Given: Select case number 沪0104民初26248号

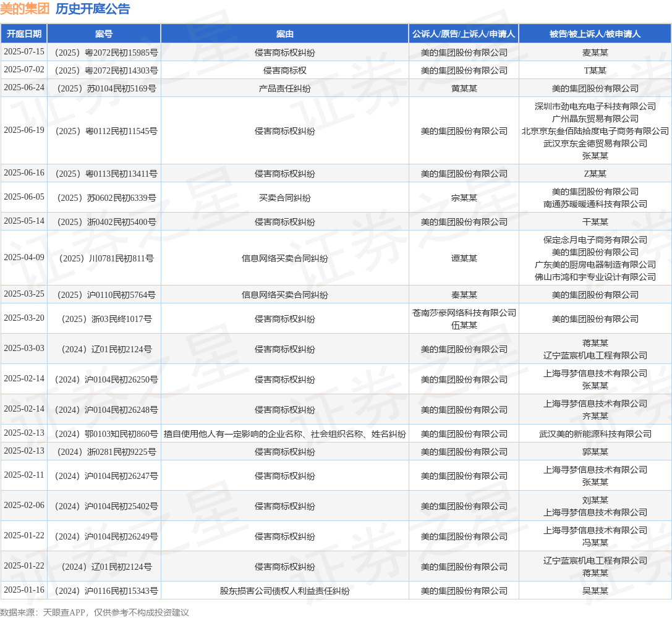Looking at the screenshot, I should (106, 410).
